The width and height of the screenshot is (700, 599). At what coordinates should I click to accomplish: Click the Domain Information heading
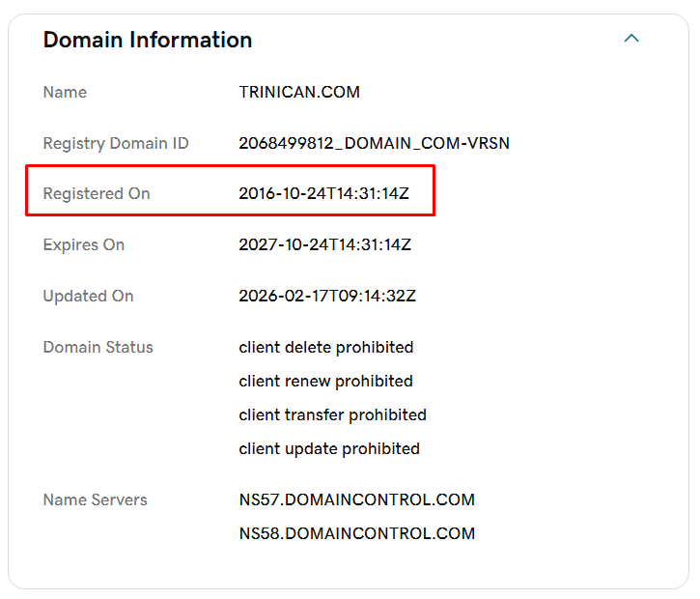(x=148, y=40)
